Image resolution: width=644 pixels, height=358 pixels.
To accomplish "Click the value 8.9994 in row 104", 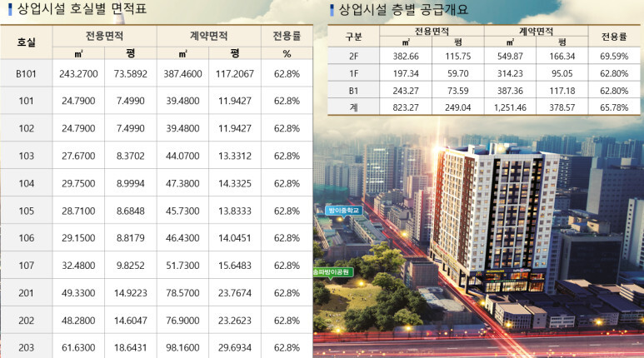I will (131, 183).
